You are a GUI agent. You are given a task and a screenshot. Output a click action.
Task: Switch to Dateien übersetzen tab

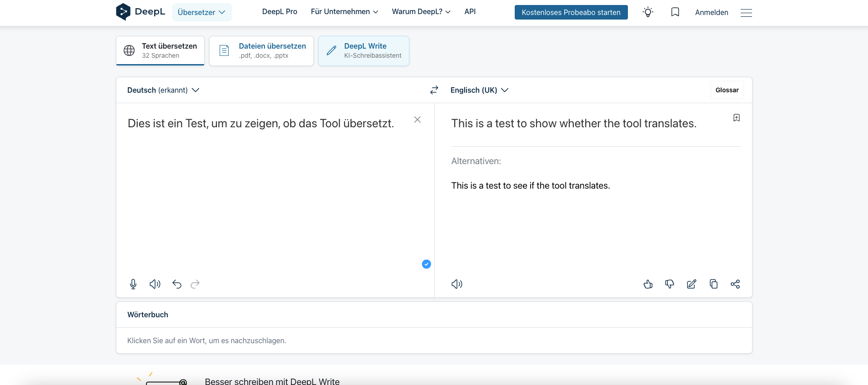261,50
